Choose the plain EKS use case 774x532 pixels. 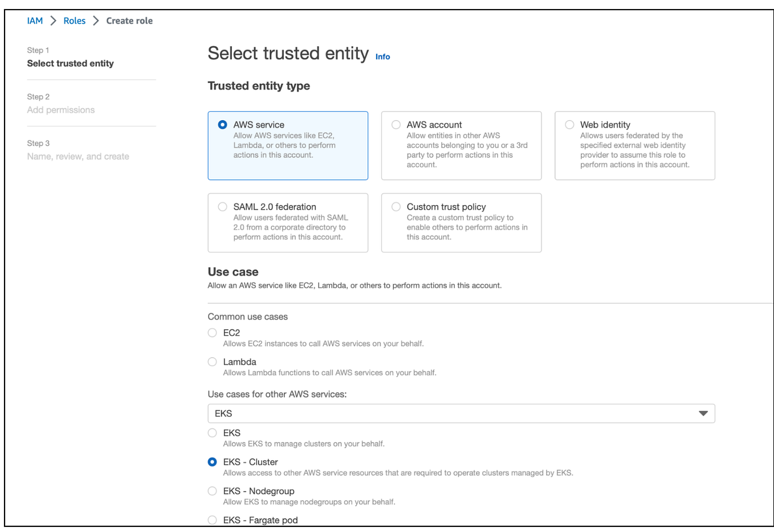pyautogui.click(x=213, y=433)
